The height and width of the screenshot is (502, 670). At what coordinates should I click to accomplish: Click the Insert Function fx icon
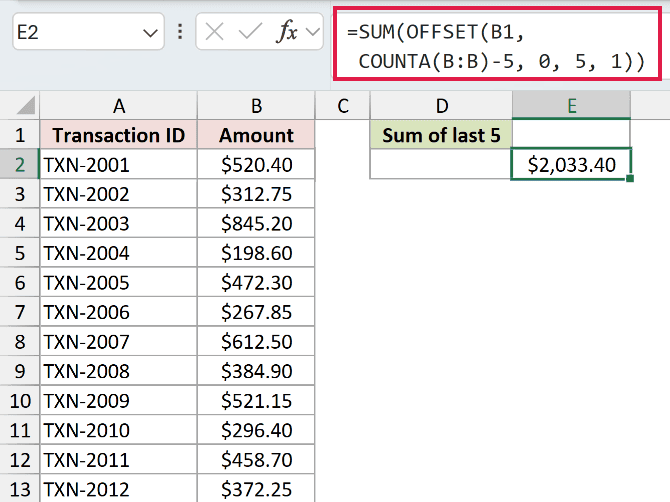[x=287, y=32]
